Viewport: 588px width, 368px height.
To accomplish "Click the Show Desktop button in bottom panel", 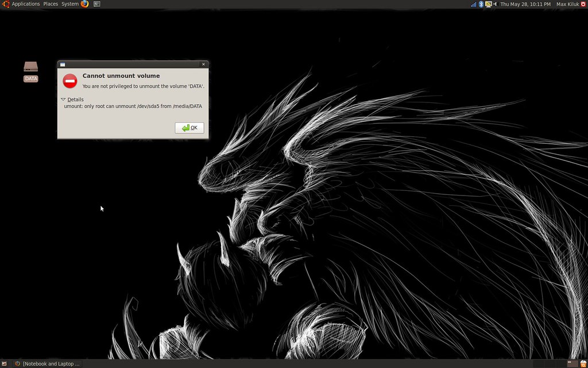I will tap(4, 363).
